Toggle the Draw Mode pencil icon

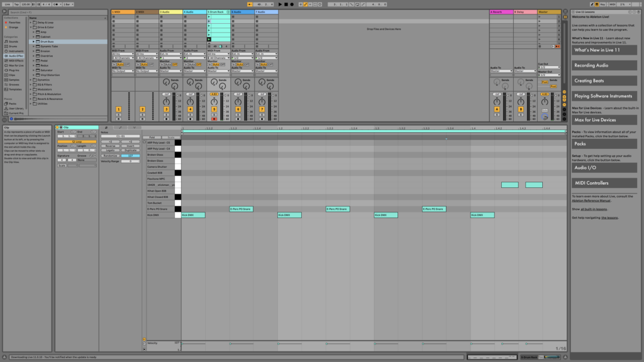point(592,4)
